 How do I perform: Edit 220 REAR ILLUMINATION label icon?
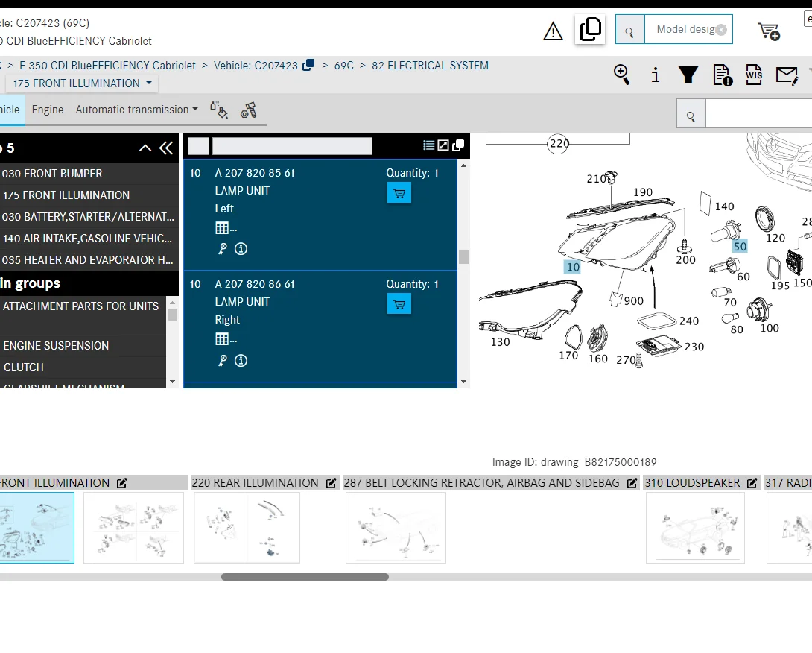coord(331,483)
